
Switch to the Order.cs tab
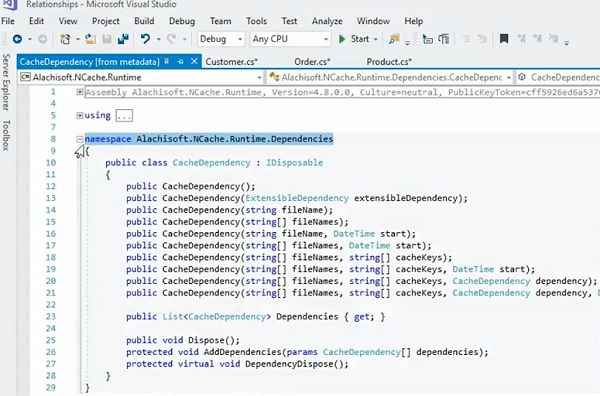(312, 62)
